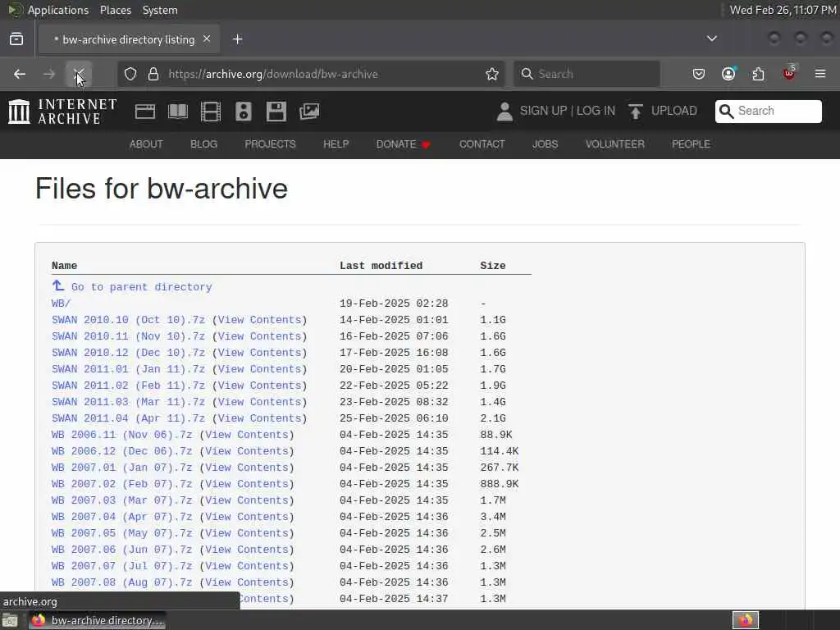This screenshot has width=840, height=630.
Task: Select the bw-archive directory listing tab
Action: point(129,39)
